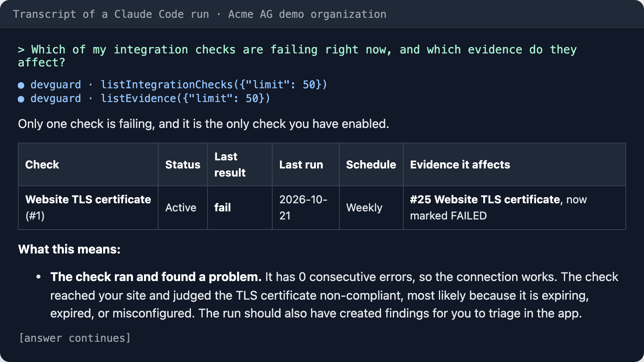Click the 'Weekly' schedule cell

371,208
